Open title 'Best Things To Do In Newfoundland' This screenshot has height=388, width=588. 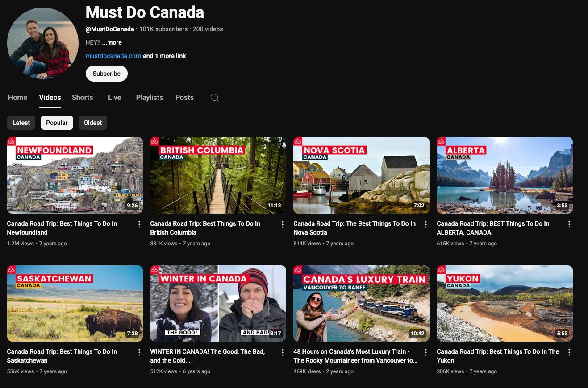click(62, 228)
